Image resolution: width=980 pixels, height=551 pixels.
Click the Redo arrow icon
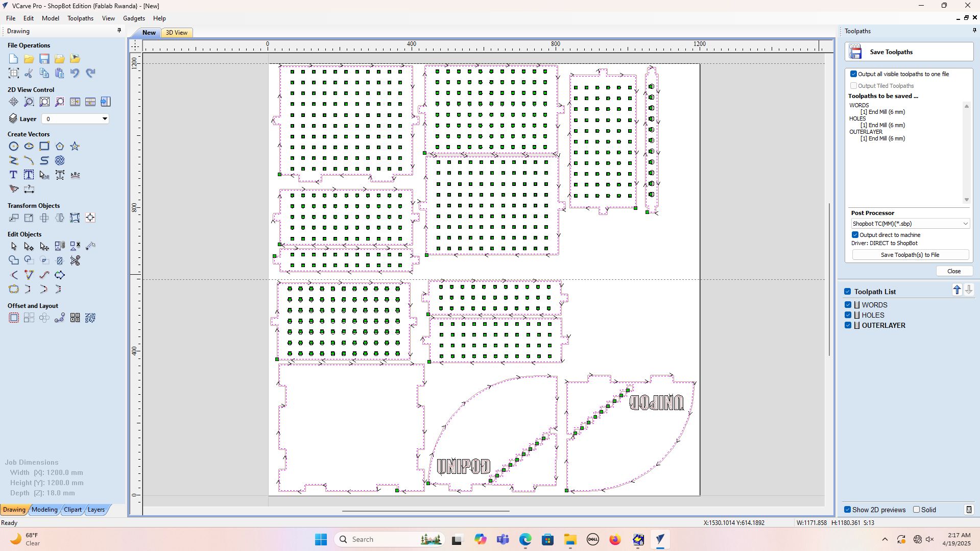90,73
